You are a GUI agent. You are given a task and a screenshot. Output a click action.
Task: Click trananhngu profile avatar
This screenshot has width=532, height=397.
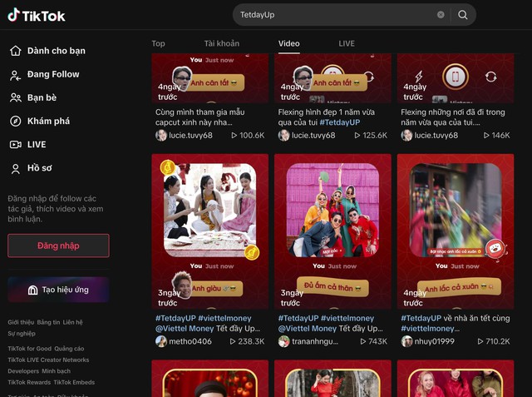pos(283,341)
